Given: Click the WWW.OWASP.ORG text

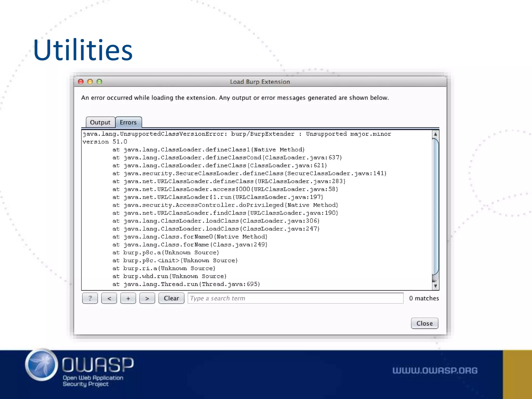Looking at the screenshot, I should (435, 370).
